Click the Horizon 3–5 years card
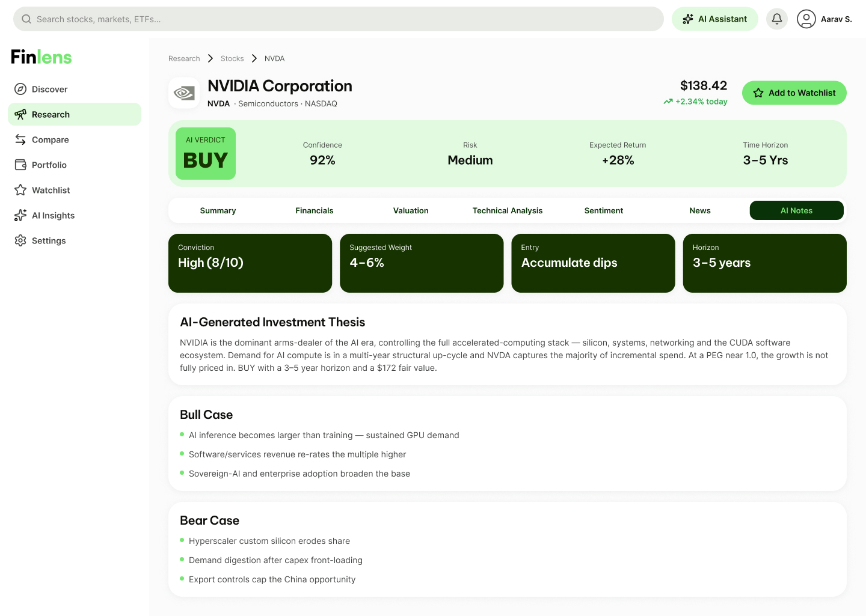Image resolution: width=866 pixels, height=616 pixels. [765, 263]
